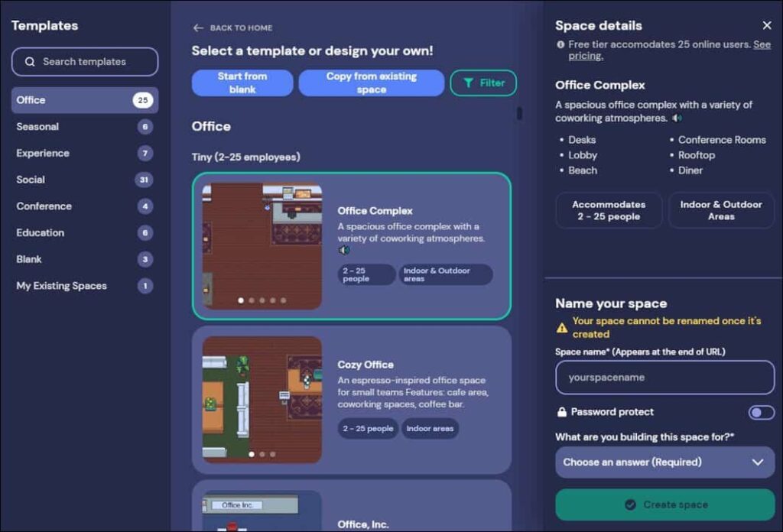Click the info icon beside Free tier

(560, 44)
